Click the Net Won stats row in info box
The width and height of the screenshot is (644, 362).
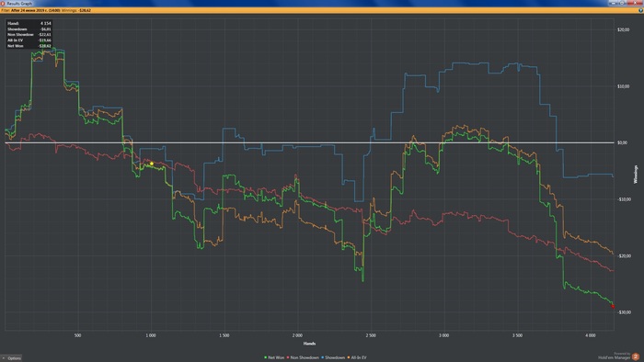coord(29,46)
